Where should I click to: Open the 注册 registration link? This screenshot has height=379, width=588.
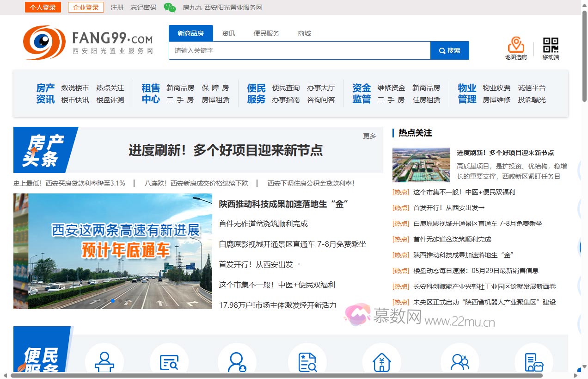117,7
